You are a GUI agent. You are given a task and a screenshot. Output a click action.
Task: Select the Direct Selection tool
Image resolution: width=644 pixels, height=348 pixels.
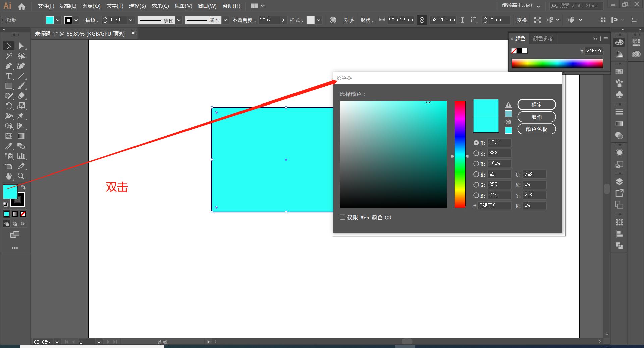[x=21, y=46]
